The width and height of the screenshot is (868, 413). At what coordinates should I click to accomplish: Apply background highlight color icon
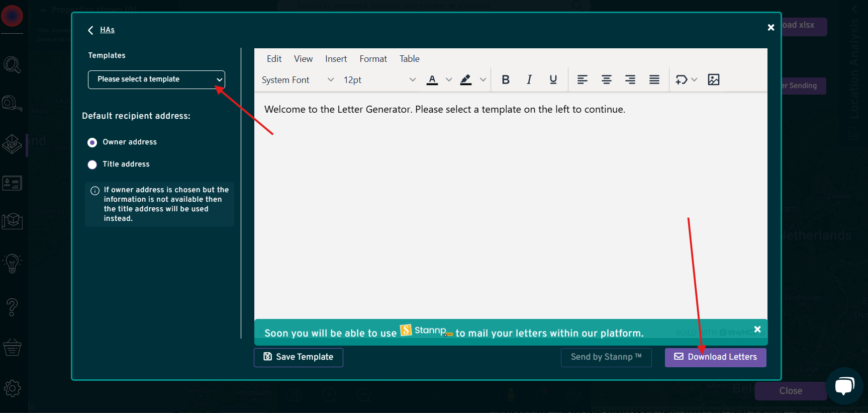[x=466, y=79]
